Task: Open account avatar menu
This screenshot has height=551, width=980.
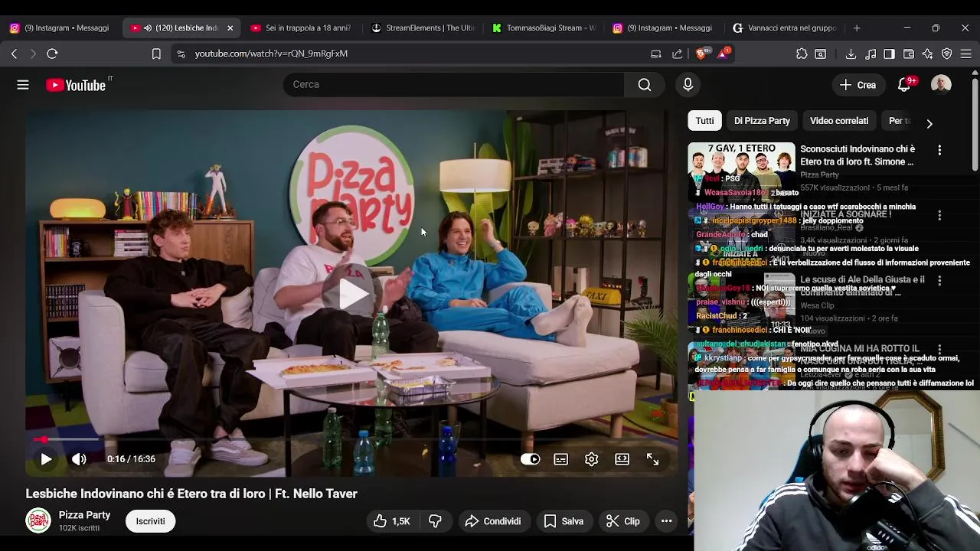Action: [x=941, y=84]
